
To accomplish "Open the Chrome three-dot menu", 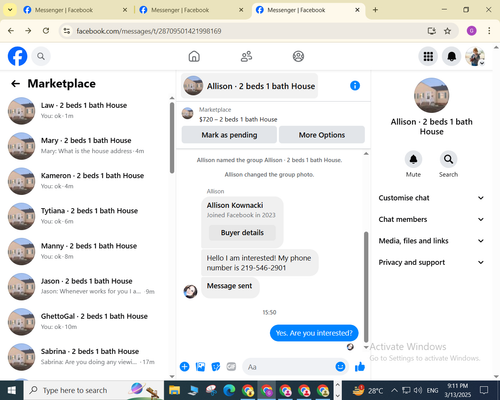I will click(x=489, y=31).
